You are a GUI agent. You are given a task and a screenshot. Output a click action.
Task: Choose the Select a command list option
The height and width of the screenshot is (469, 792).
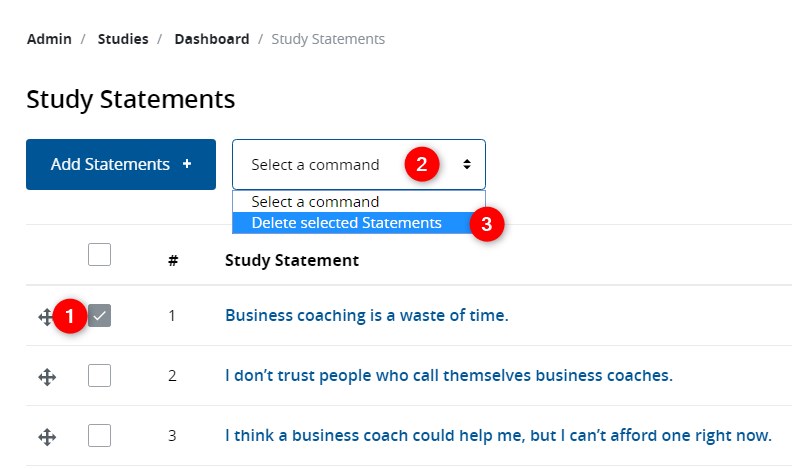315,202
